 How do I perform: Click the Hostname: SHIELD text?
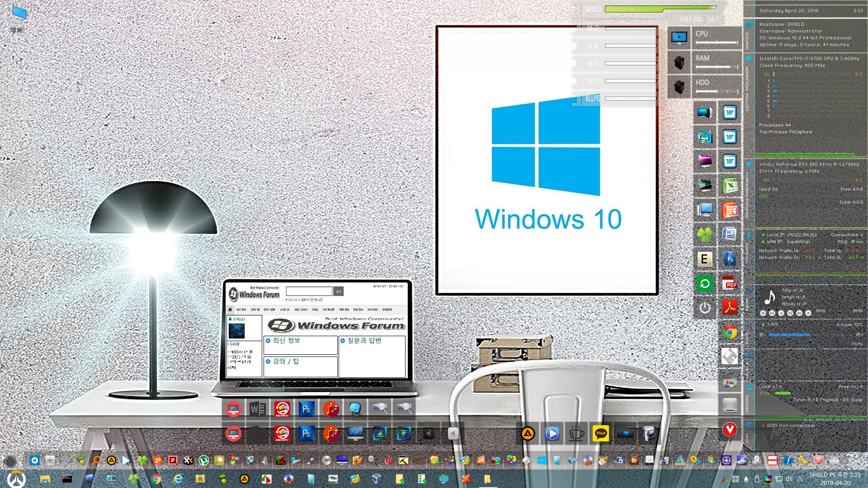[782, 24]
